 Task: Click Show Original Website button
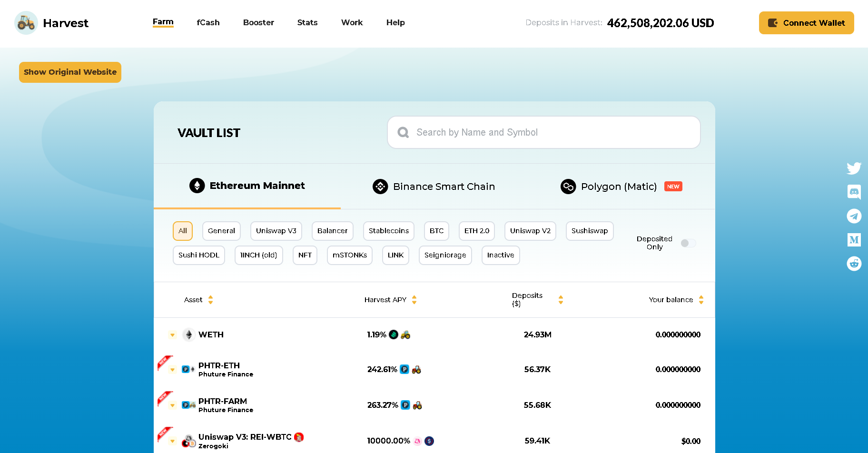tap(70, 72)
